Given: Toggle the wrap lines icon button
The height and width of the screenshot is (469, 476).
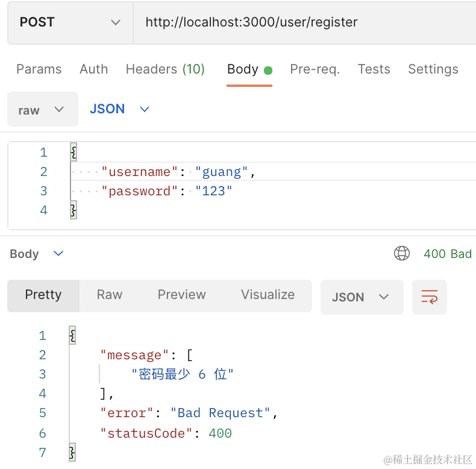Looking at the screenshot, I should [x=430, y=297].
